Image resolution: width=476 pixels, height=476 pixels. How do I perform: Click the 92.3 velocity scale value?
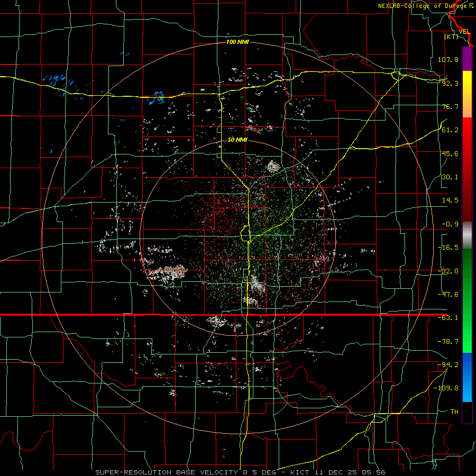pos(450,83)
